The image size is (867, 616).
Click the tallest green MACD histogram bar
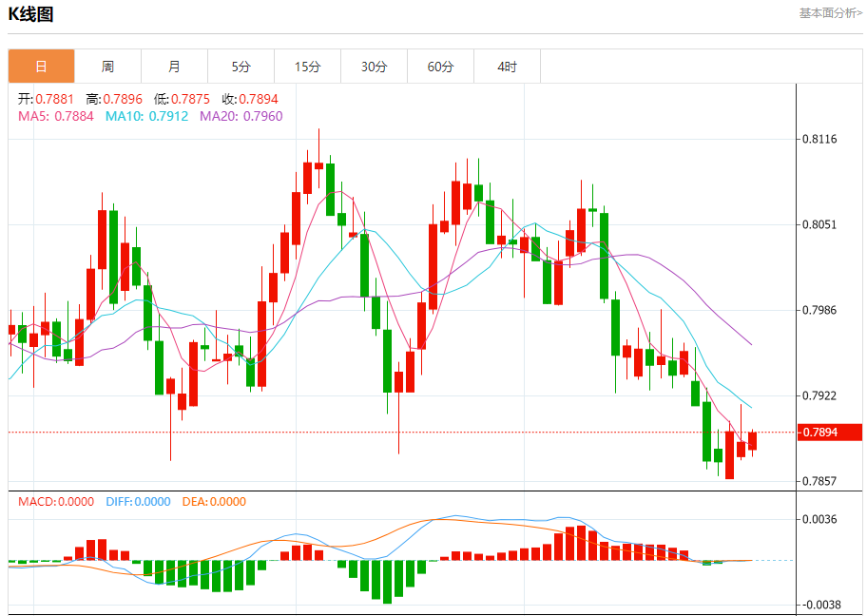click(x=387, y=582)
